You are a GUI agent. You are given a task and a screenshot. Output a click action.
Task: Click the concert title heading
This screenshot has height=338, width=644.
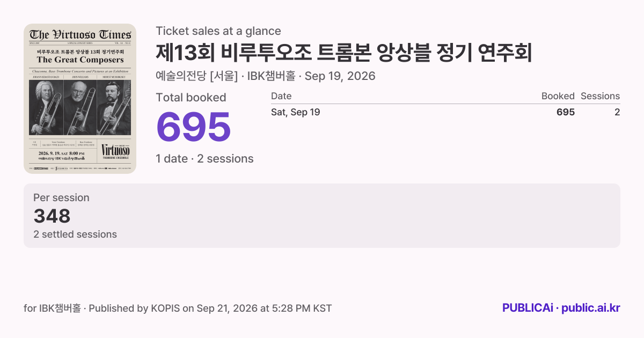(x=343, y=53)
